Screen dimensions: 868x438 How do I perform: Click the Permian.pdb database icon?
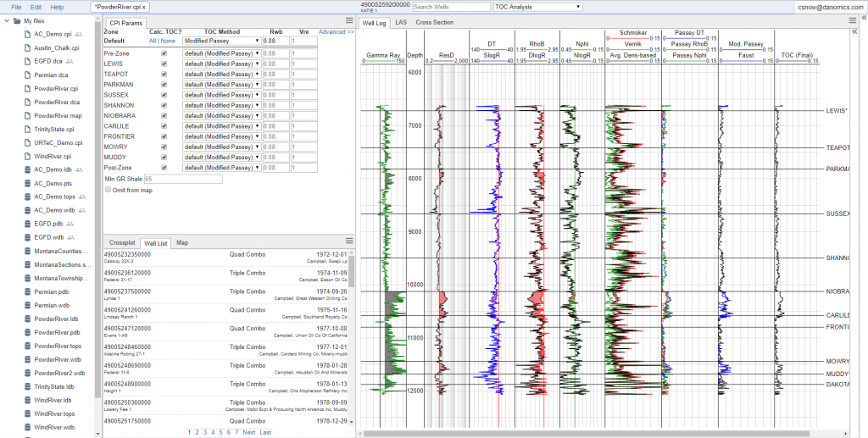pyautogui.click(x=27, y=292)
